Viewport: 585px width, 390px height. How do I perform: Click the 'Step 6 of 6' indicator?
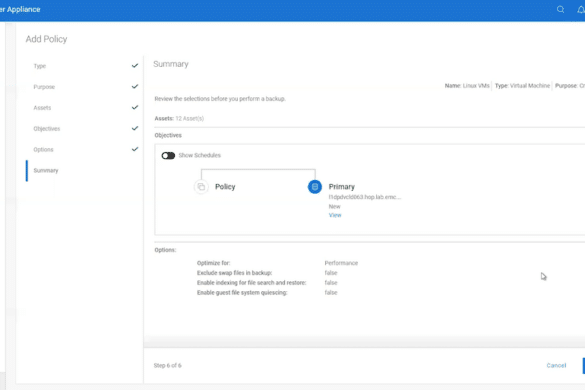pos(168,365)
